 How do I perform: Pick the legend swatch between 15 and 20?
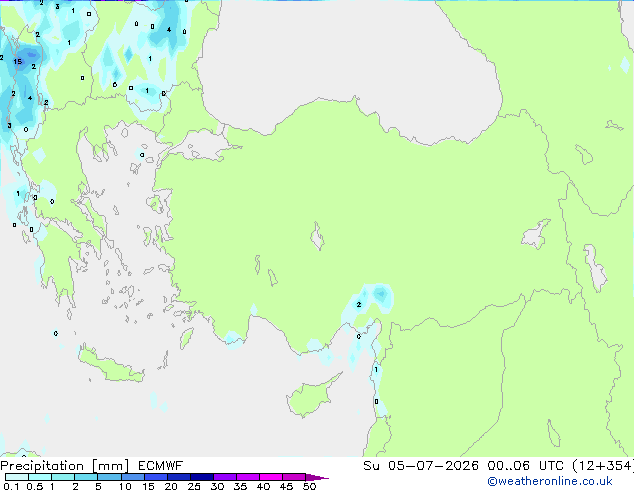(x=156, y=477)
